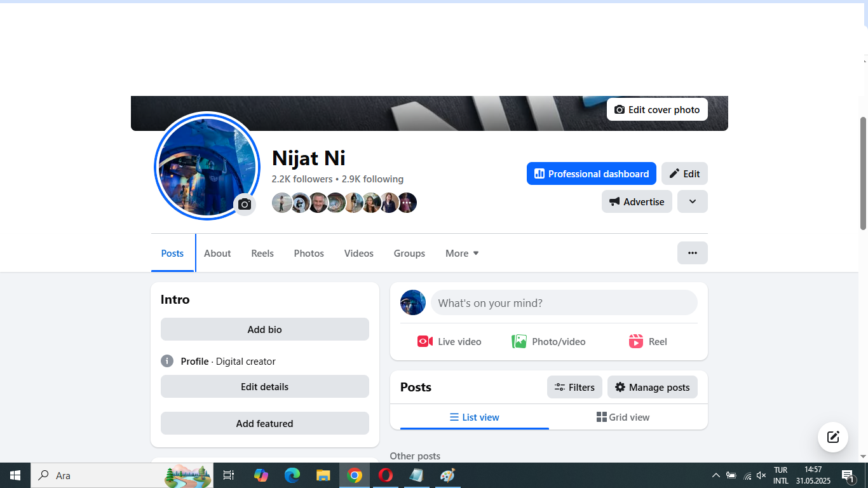Click the camera icon on profile picture

point(245,204)
